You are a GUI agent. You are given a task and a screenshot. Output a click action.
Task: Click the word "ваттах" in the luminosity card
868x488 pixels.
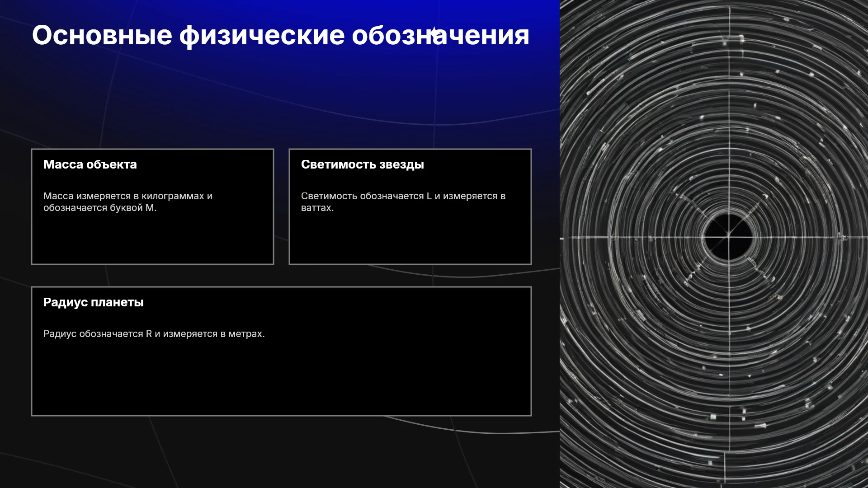point(316,208)
